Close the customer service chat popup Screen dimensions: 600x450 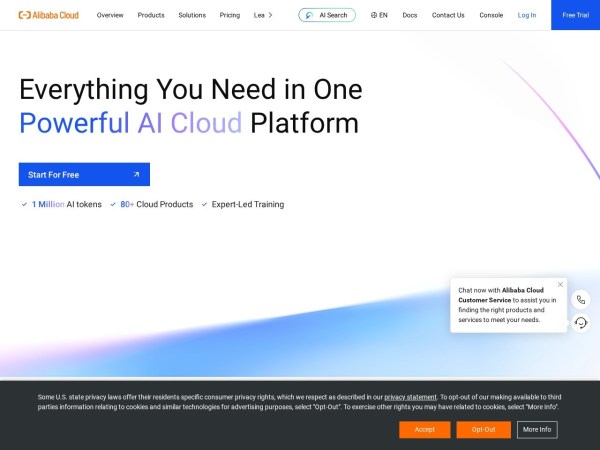click(x=560, y=284)
